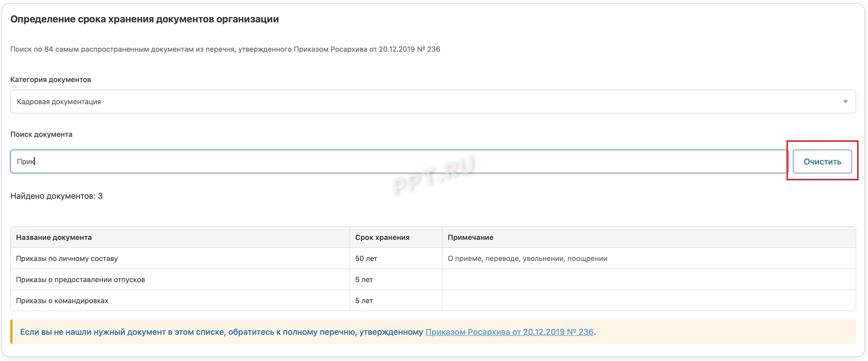Click the Очистить button

tap(822, 161)
